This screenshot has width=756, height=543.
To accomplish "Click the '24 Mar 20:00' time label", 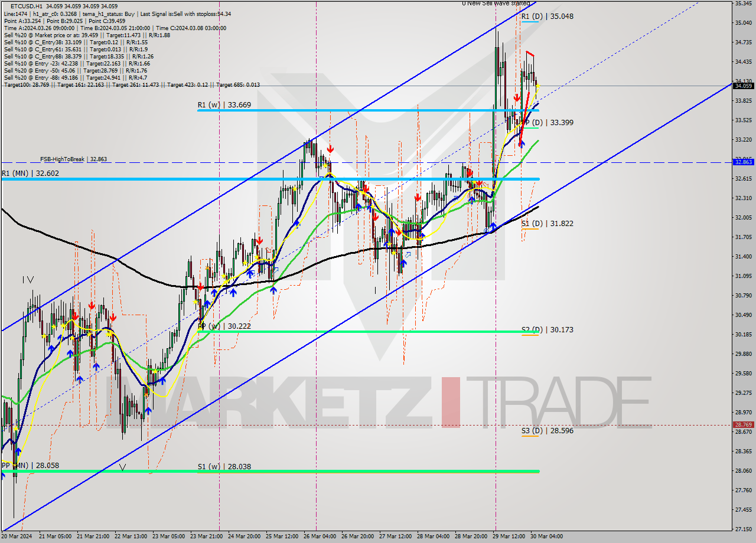I will (x=244, y=537).
